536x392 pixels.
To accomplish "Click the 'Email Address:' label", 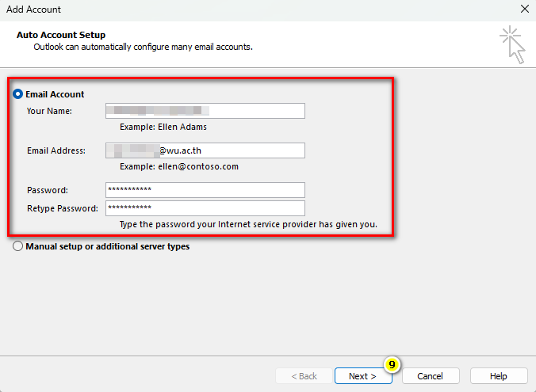I will click(x=56, y=150).
